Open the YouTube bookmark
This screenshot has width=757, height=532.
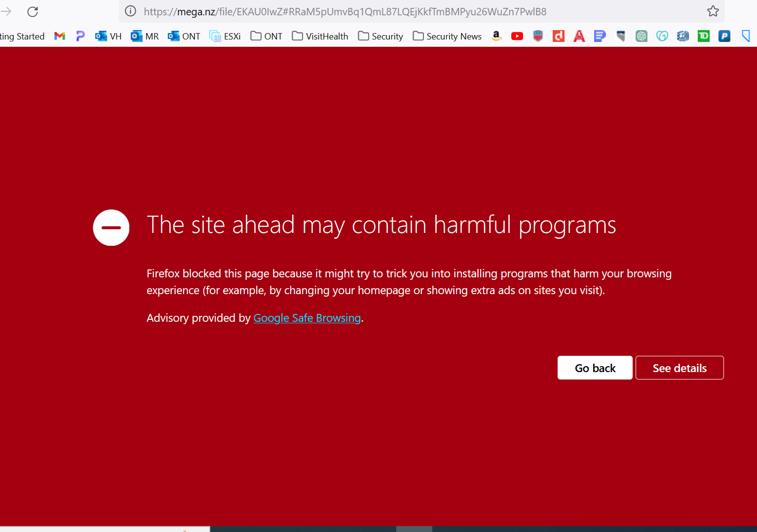(x=517, y=36)
